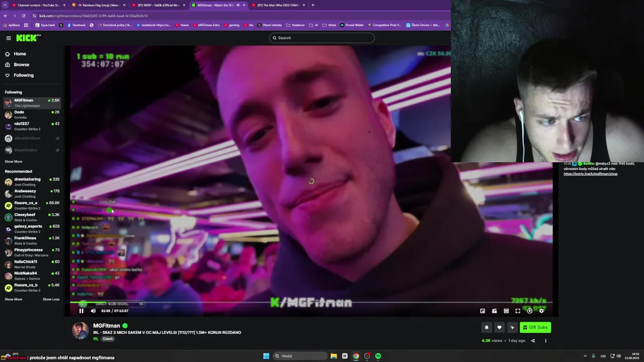Viewport: 644px width, 362px height.
Task: Open MGFitman in the Following list
Action: coord(32,103)
